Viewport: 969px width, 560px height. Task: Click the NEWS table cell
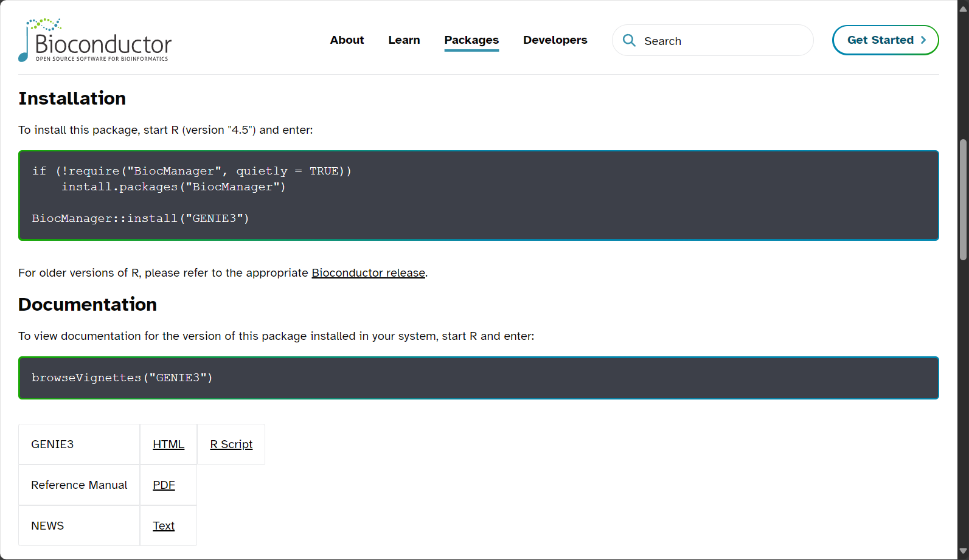tap(79, 526)
